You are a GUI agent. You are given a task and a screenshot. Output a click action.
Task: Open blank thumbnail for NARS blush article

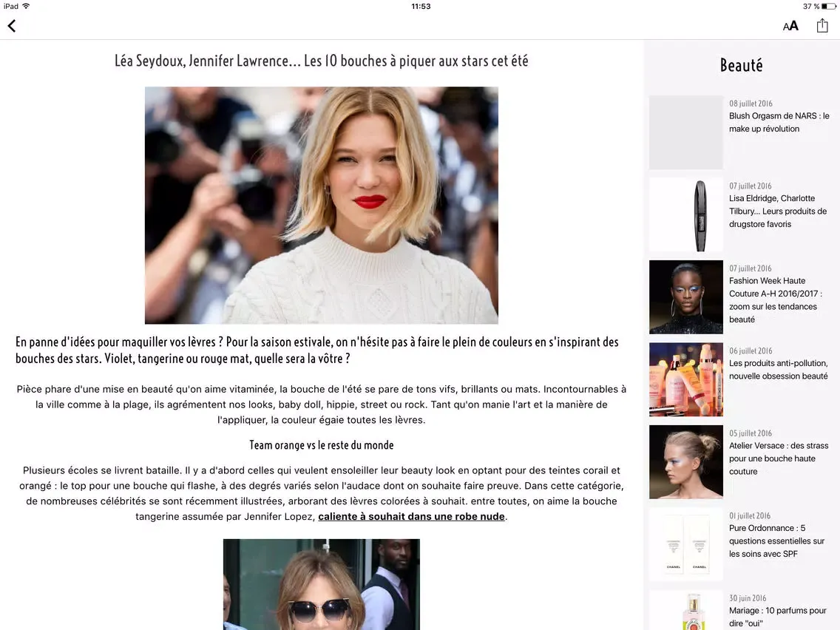click(x=685, y=132)
